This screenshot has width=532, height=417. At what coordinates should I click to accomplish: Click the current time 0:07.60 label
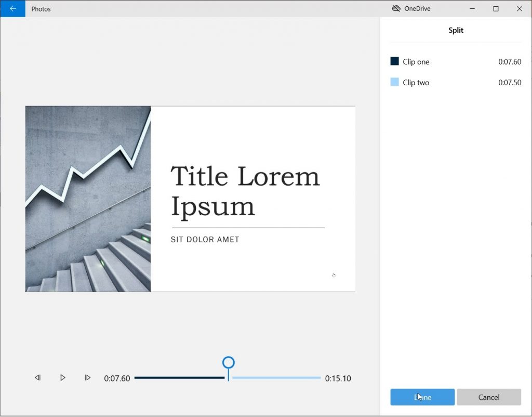coord(117,379)
